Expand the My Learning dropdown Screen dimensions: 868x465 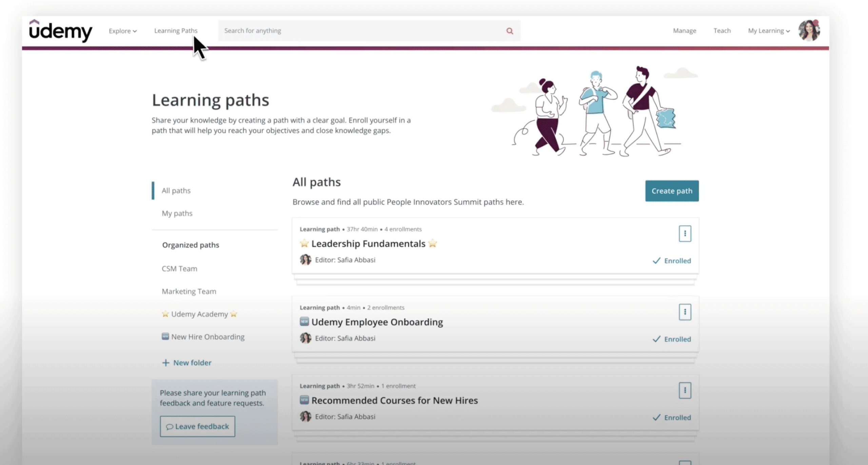[x=769, y=31]
